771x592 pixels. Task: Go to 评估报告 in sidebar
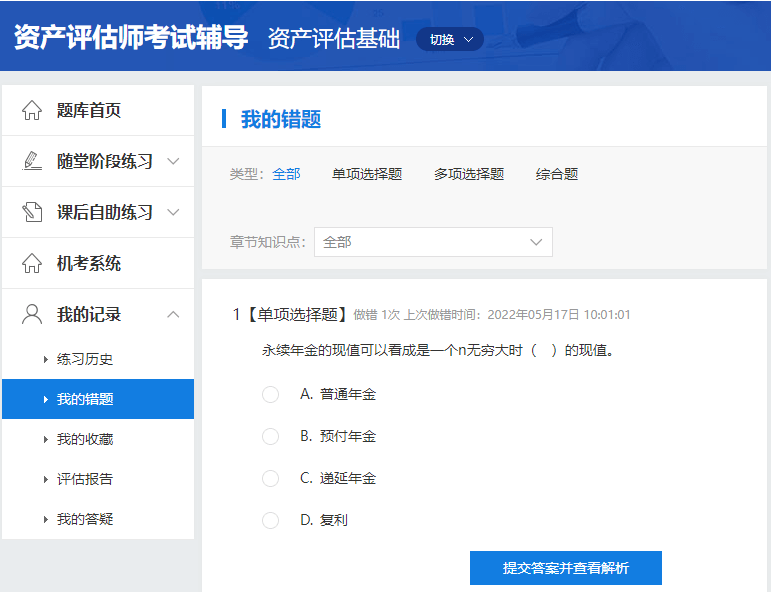pyautogui.click(x=85, y=479)
